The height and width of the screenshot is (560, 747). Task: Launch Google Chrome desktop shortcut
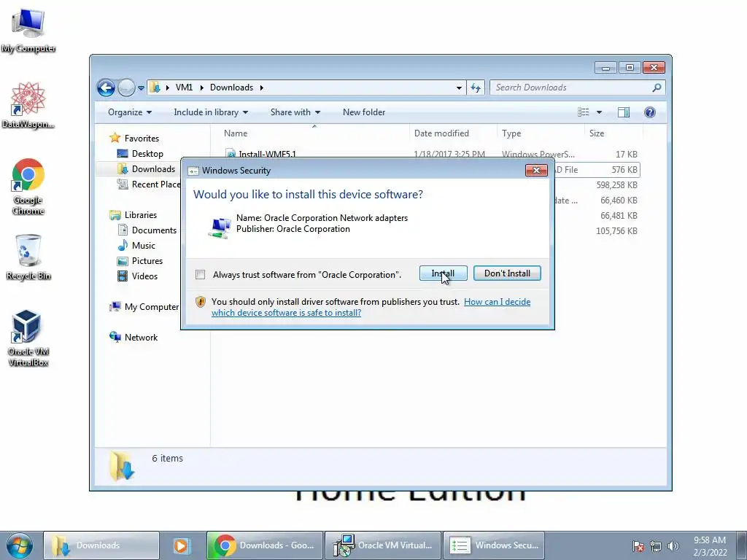pyautogui.click(x=28, y=187)
